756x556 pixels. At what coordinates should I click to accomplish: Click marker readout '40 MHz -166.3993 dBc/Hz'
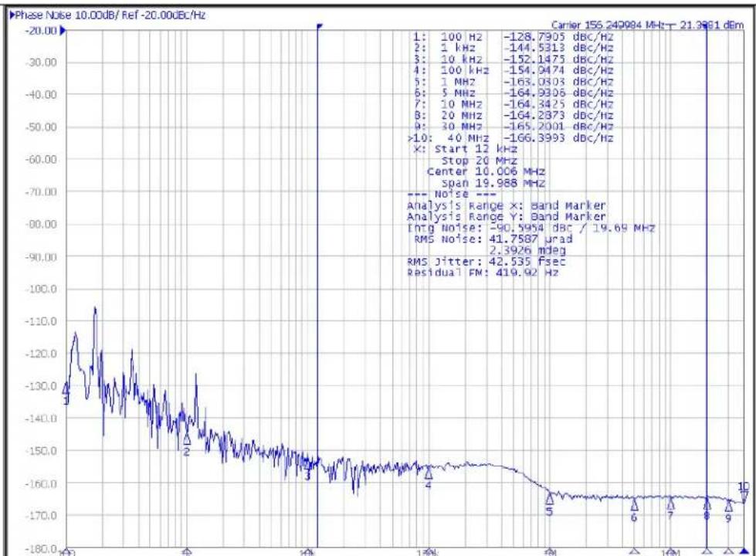coord(510,138)
